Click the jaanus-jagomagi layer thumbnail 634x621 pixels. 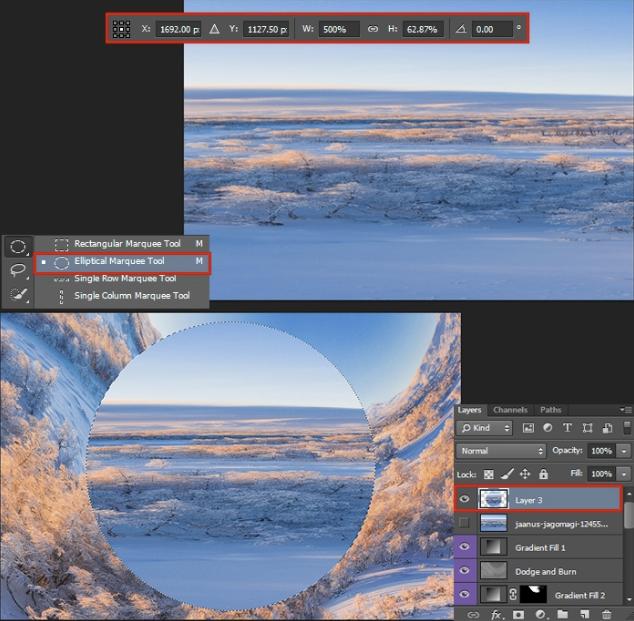point(493,523)
